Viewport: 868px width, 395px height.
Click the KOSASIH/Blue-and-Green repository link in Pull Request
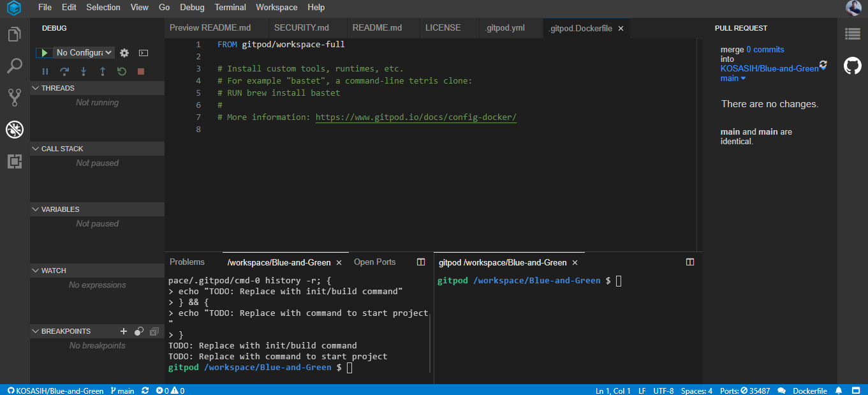770,69
